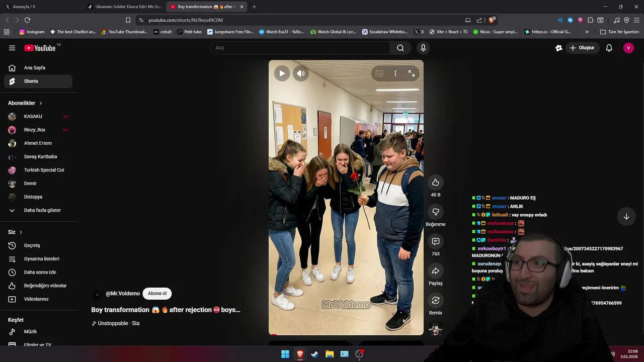Screen dimensions: 644x362
Task: Play the Shorts video
Action: [282, 73]
